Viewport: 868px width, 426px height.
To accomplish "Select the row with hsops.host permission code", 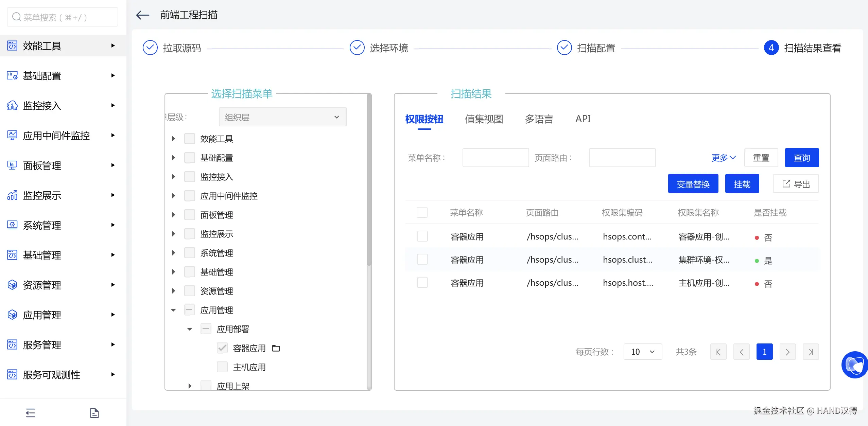I will click(x=422, y=283).
